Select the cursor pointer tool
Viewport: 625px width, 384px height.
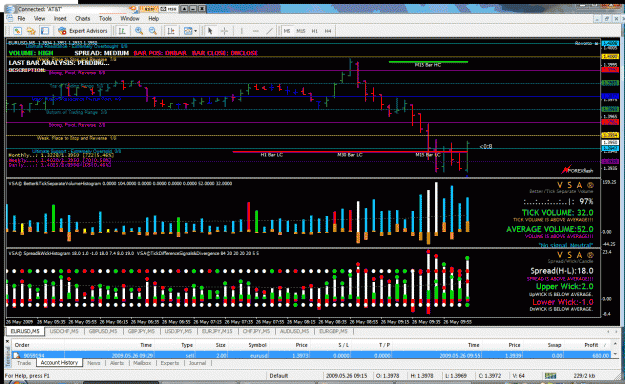coord(210,31)
